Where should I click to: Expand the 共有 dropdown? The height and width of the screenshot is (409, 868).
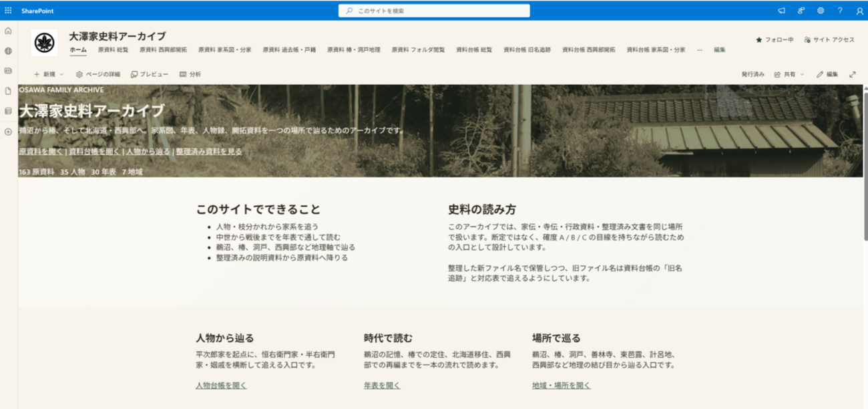789,74
